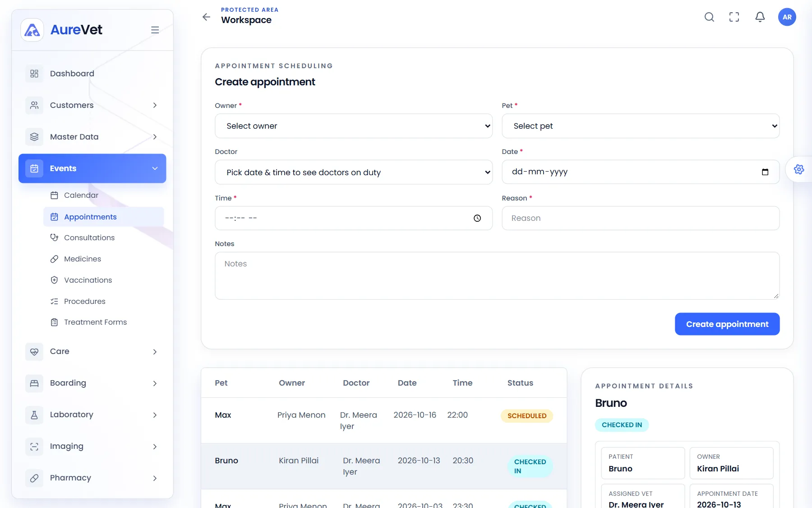Screen dimensions: 812x508
Task: Click into the Notes text area
Action: [x=497, y=275]
